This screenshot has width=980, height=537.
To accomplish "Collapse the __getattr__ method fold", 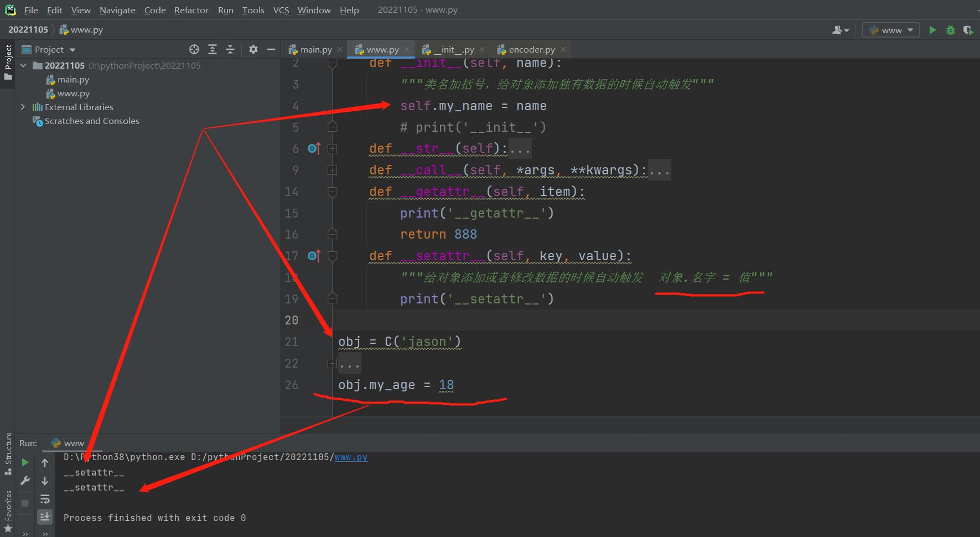I will click(333, 192).
